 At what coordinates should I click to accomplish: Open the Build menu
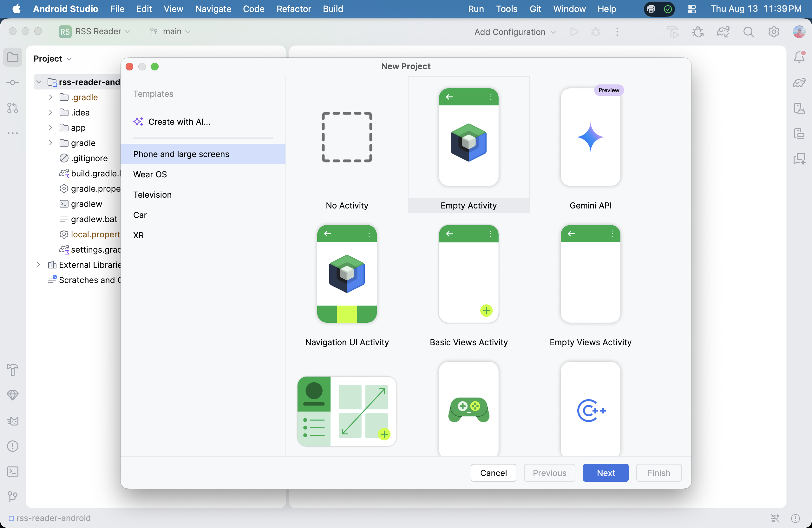point(333,9)
